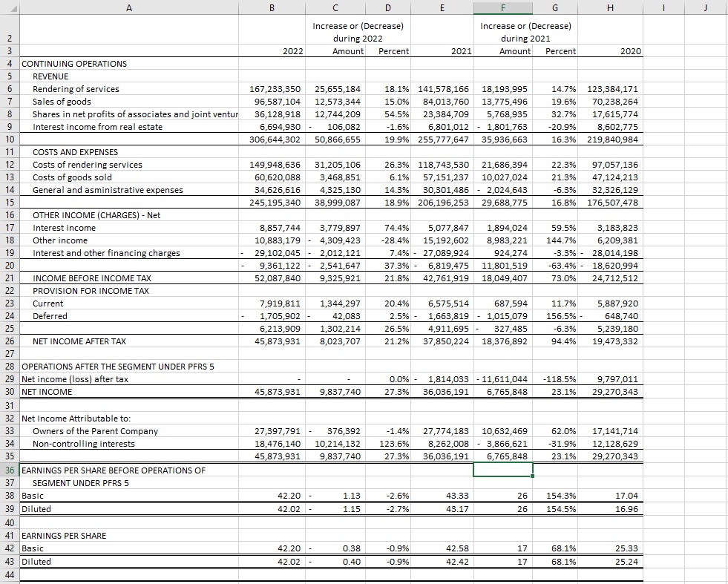
Task: Click the 43.33 basic EPS cell
Action: pos(442,496)
